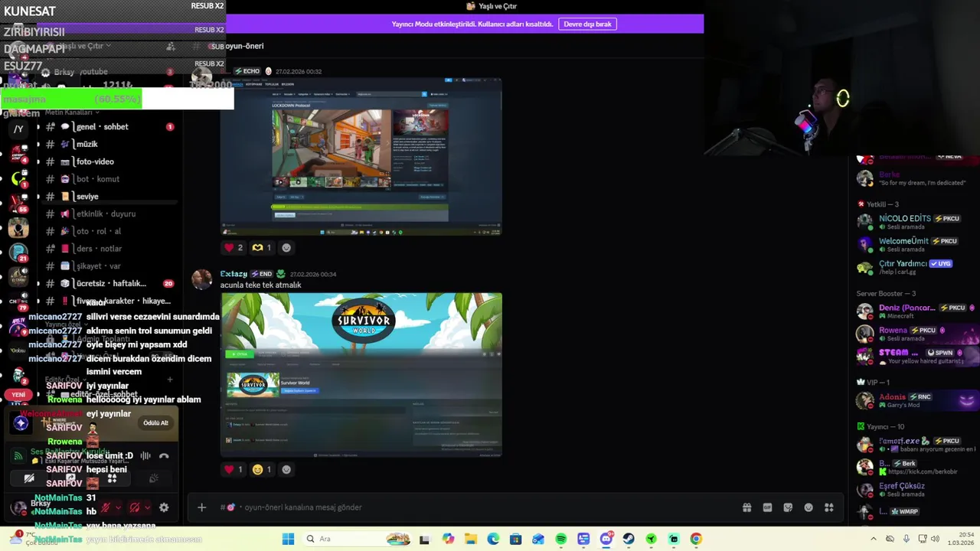Disconnect from the voice call

[164, 455]
